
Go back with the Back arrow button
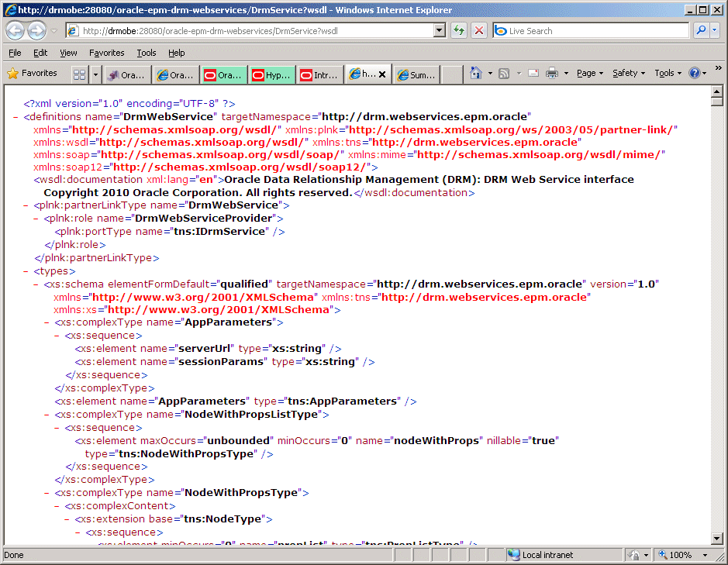(15, 31)
